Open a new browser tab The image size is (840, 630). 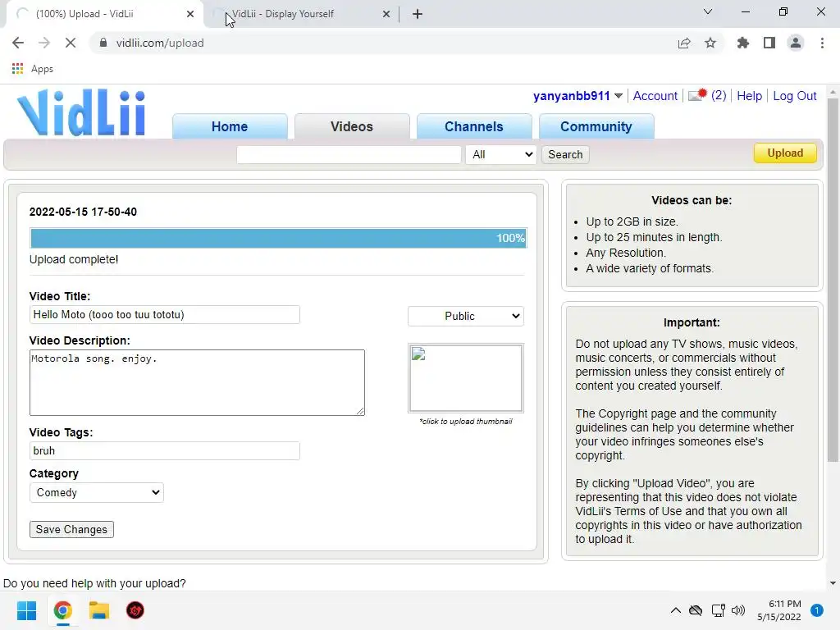pos(418,14)
